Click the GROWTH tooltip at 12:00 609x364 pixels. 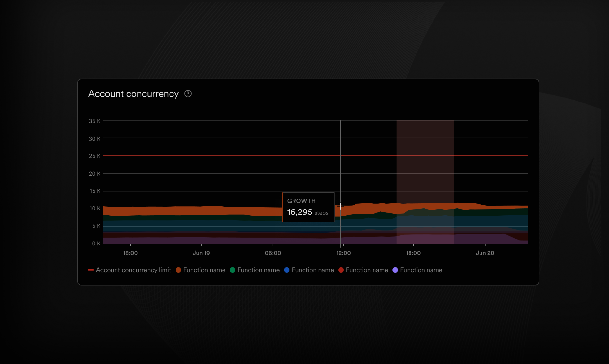pyautogui.click(x=308, y=207)
